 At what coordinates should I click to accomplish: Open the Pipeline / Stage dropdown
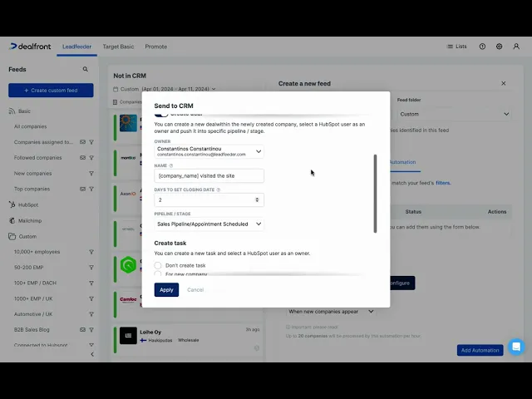coord(209,224)
